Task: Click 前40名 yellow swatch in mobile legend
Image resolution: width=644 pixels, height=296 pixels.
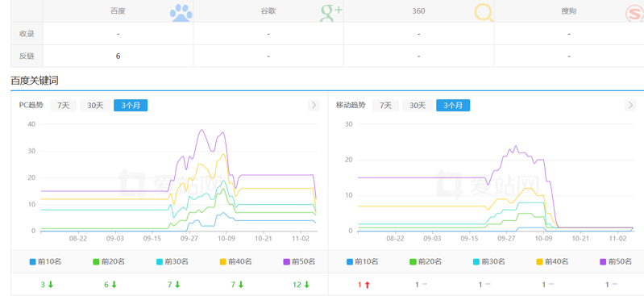Action: [x=540, y=261]
